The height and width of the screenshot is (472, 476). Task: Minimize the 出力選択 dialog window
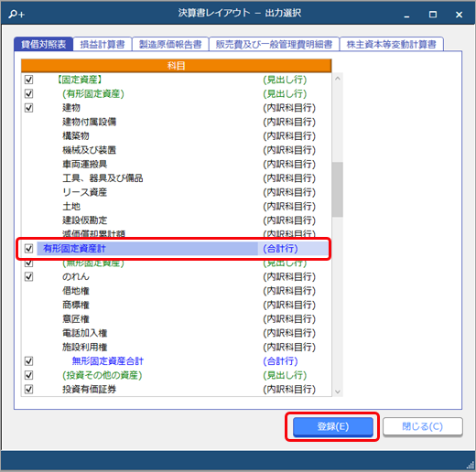click(406, 15)
